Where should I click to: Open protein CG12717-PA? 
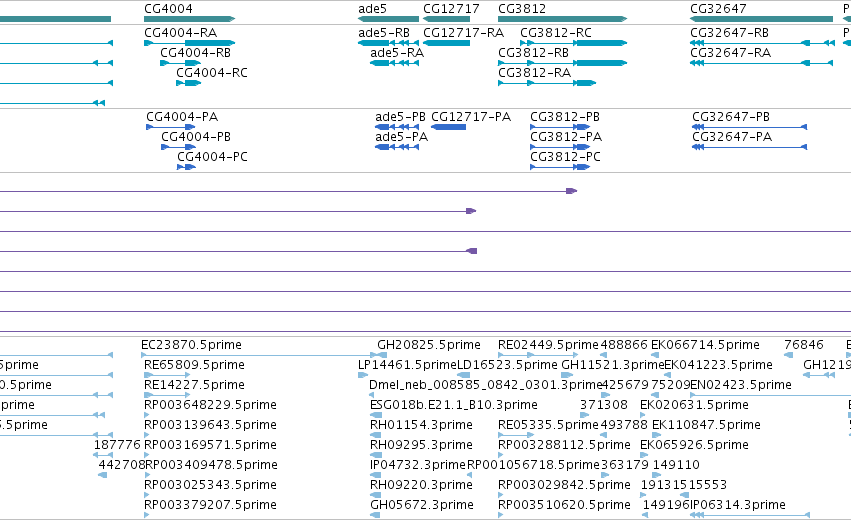tap(471, 117)
